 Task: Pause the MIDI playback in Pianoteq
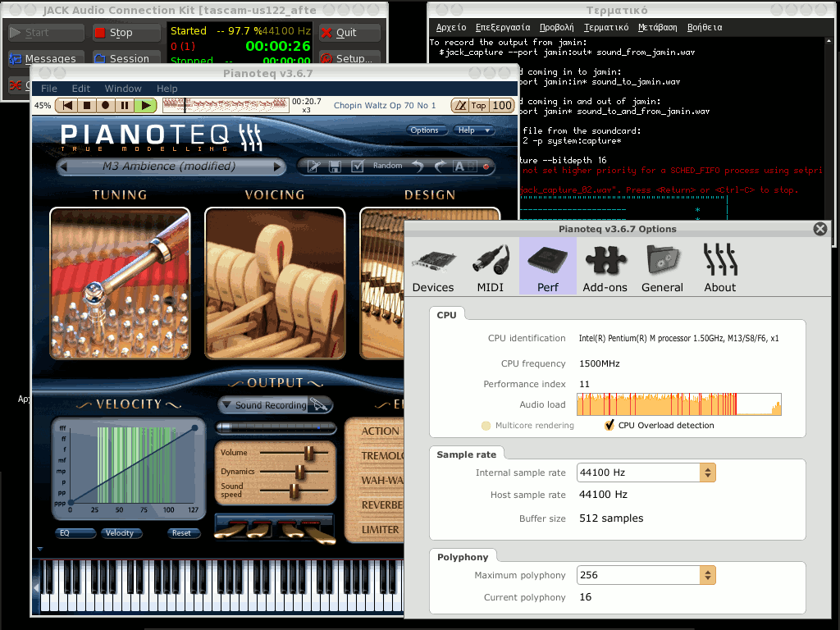pos(125,106)
